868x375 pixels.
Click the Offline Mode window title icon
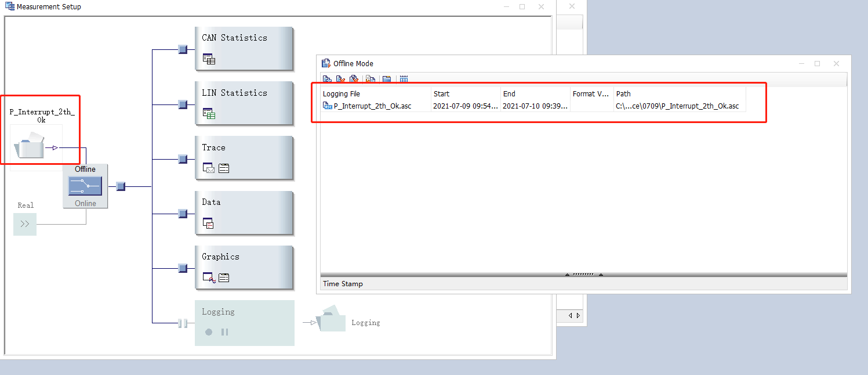point(326,64)
